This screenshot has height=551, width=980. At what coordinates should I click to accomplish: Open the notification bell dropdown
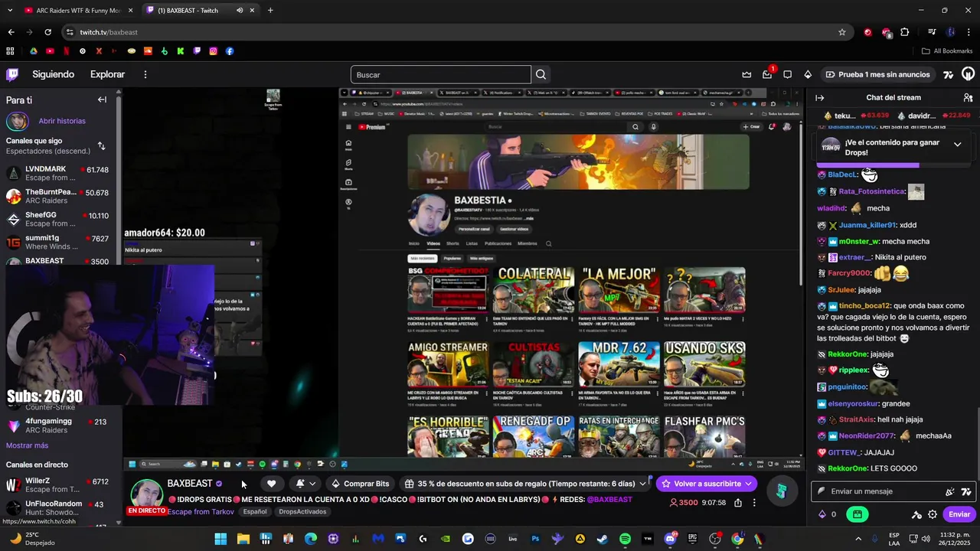coord(305,484)
